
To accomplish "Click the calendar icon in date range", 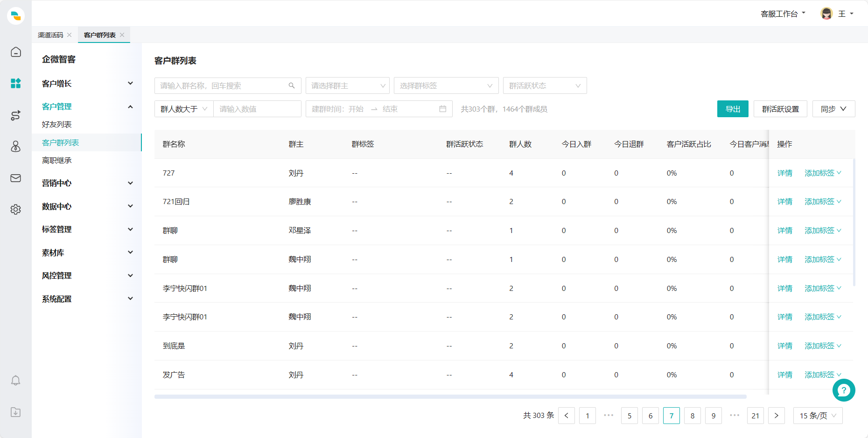I will [x=443, y=109].
